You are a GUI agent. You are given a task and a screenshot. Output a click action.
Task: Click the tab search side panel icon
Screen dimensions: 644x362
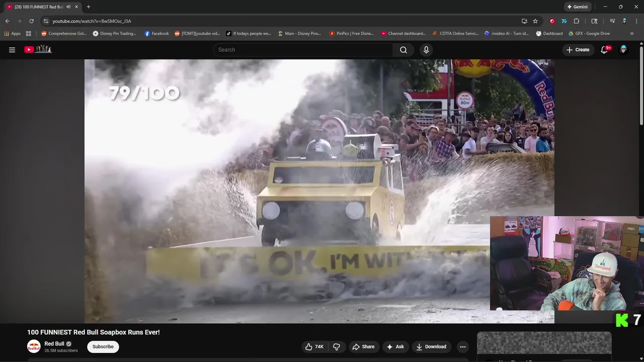pyautogui.click(x=594, y=21)
